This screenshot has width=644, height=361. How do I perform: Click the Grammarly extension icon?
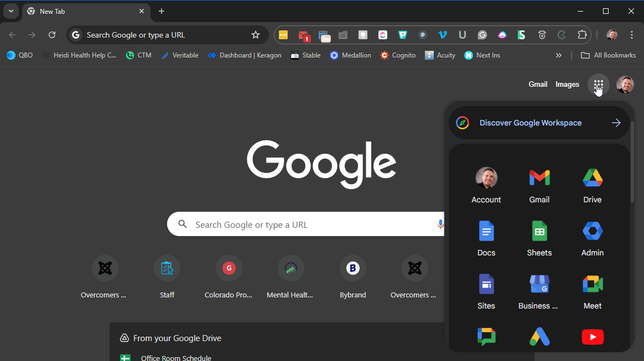pos(482,35)
